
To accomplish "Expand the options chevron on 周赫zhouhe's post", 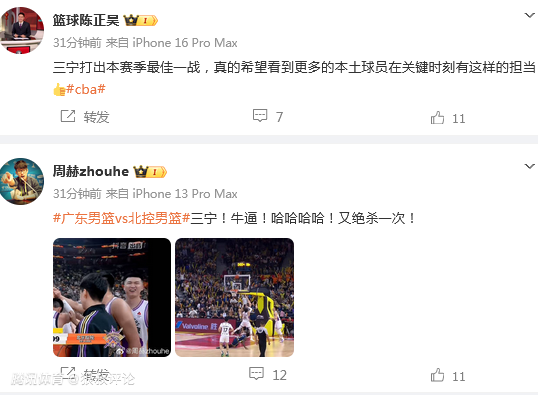I will (530, 166).
